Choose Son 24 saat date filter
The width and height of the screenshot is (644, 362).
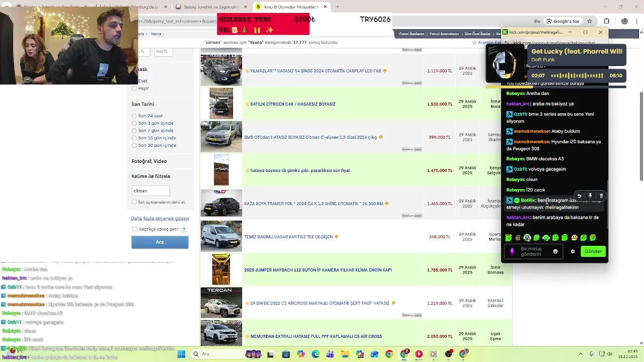pyautogui.click(x=134, y=116)
